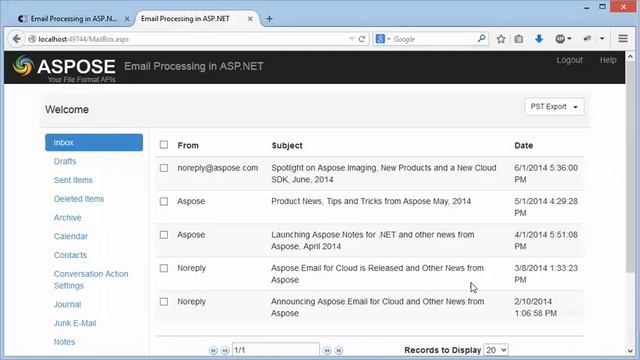Click sender 'noreply@aspose.com'
Screen dimensions: 640x360
click(x=218, y=168)
